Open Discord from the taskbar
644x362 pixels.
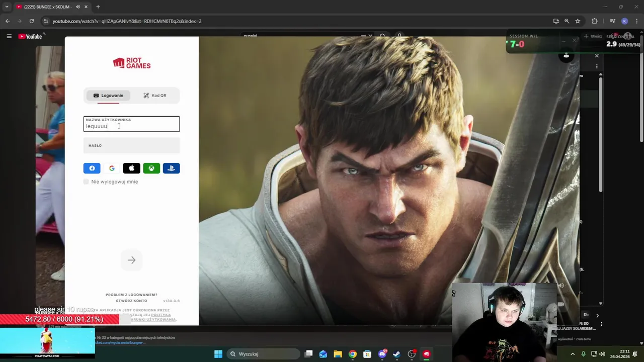[x=382, y=354]
